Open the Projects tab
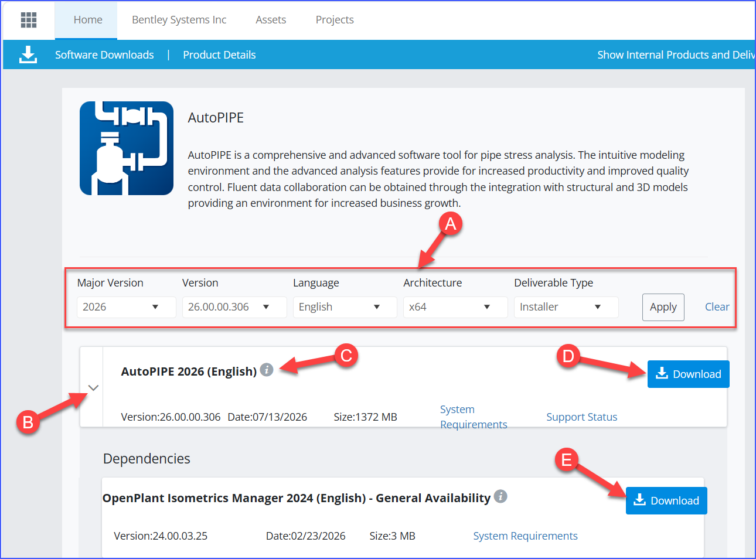756x559 pixels. coord(335,20)
